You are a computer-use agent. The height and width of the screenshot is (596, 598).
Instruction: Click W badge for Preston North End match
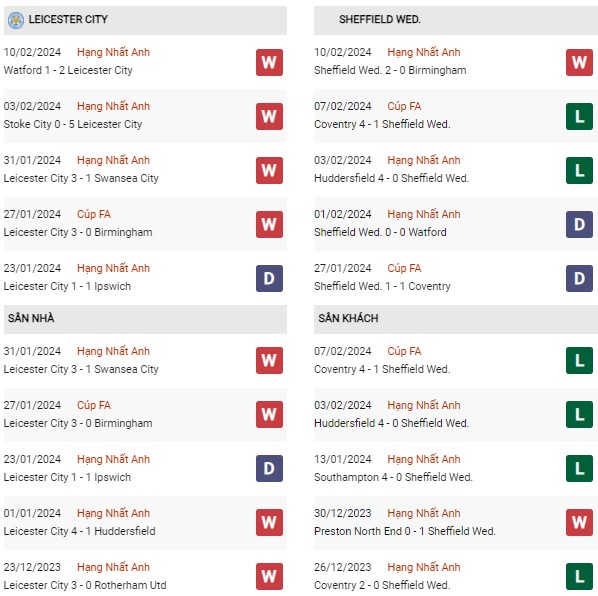[x=579, y=522]
